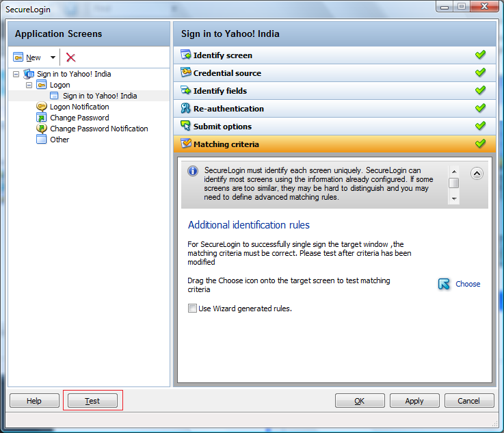Open the Submit options section
Image resolution: width=504 pixels, height=433 pixels.
tap(222, 127)
